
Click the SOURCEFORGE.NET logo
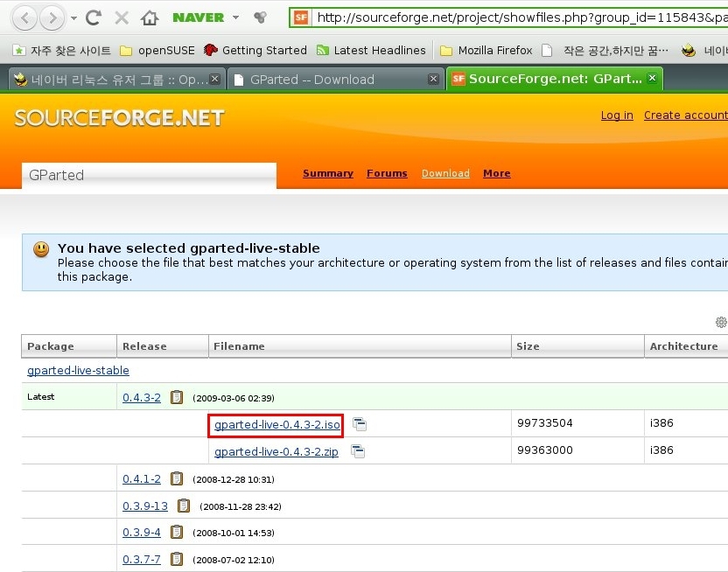coord(119,118)
